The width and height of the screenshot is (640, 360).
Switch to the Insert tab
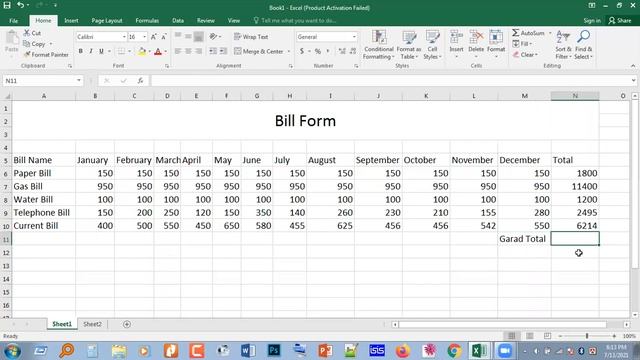pos(71,20)
